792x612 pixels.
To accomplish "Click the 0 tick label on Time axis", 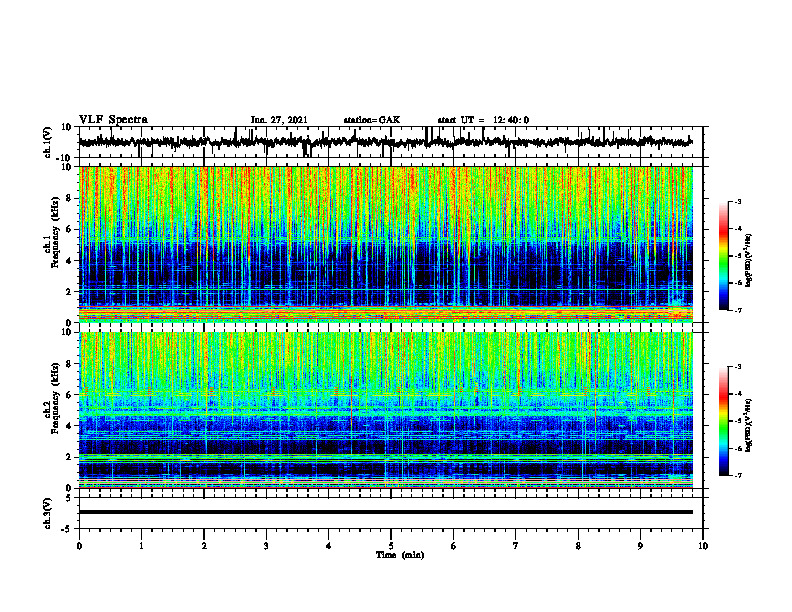I will coord(79,546).
